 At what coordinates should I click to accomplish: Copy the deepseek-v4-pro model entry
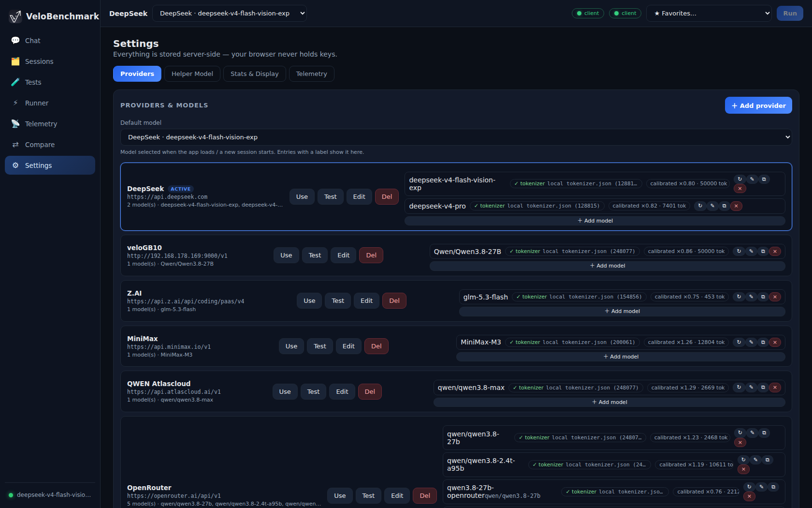coord(724,206)
